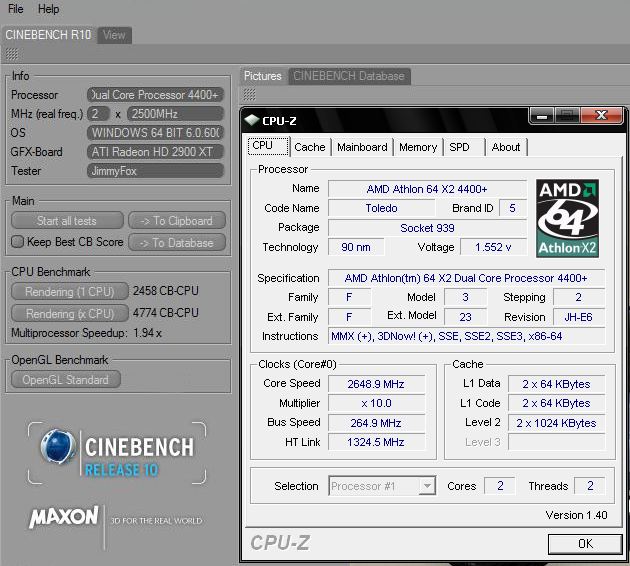This screenshot has height=566, width=630.
Task: Open the CINEBENCH Database tab
Action: [349, 76]
